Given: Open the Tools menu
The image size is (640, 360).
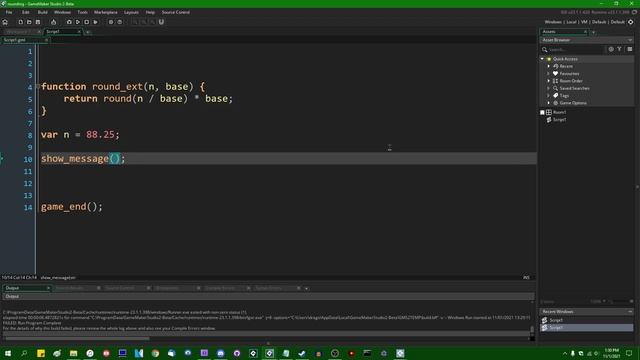Looking at the screenshot, I should tap(82, 12).
